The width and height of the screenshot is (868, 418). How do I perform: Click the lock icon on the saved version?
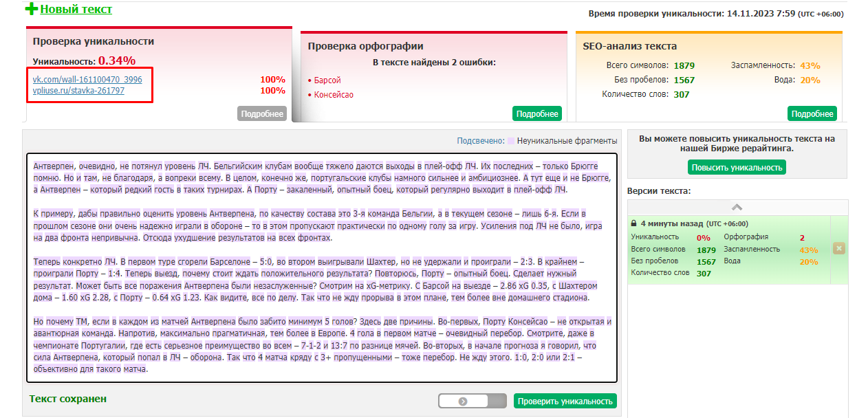pos(633,223)
